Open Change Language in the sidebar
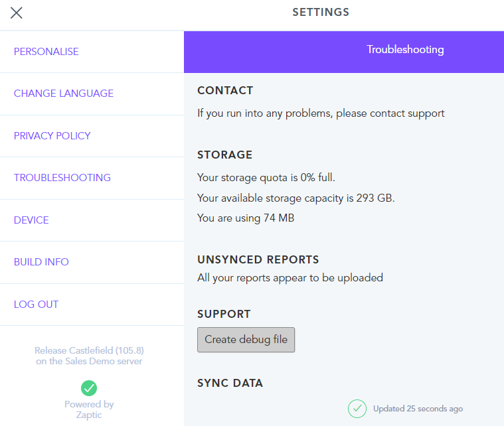This screenshot has height=426, width=504. point(64,94)
